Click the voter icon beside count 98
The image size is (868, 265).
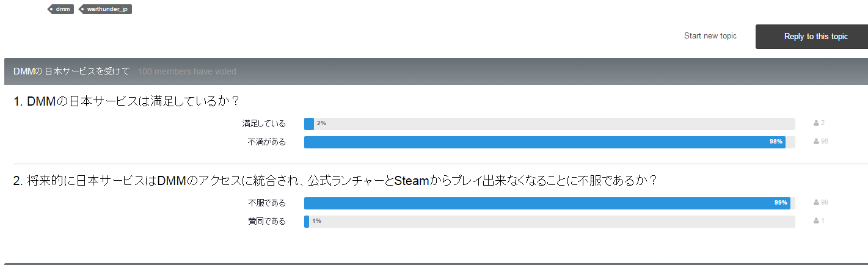(x=816, y=142)
